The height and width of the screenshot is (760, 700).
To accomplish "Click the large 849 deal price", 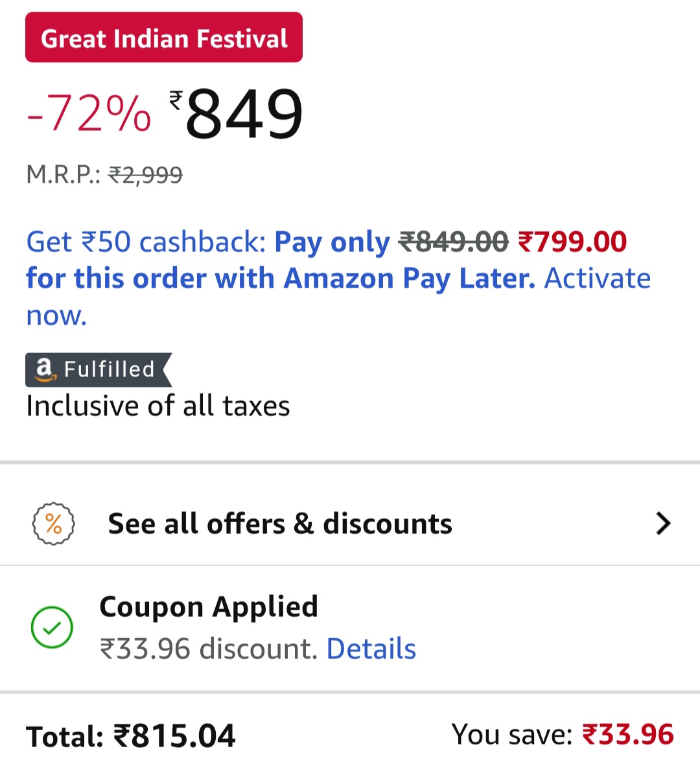I will (243, 114).
